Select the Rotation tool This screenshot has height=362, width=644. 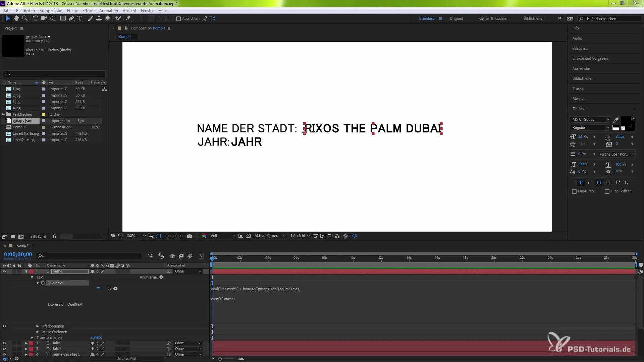pyautogui.click(x=35, y=18)
